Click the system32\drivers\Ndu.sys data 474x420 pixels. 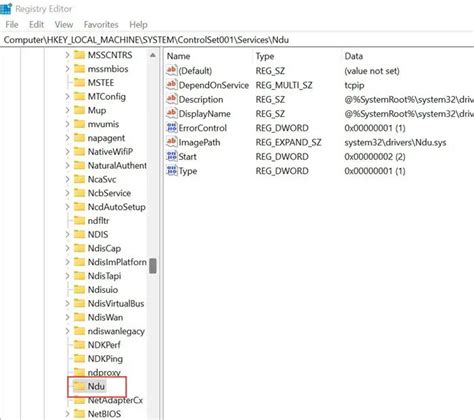pyautogui.click(x=395, y=143)
